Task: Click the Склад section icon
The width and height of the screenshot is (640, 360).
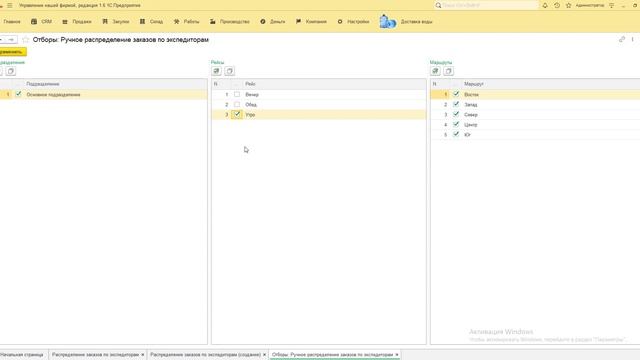Action: 142,21
